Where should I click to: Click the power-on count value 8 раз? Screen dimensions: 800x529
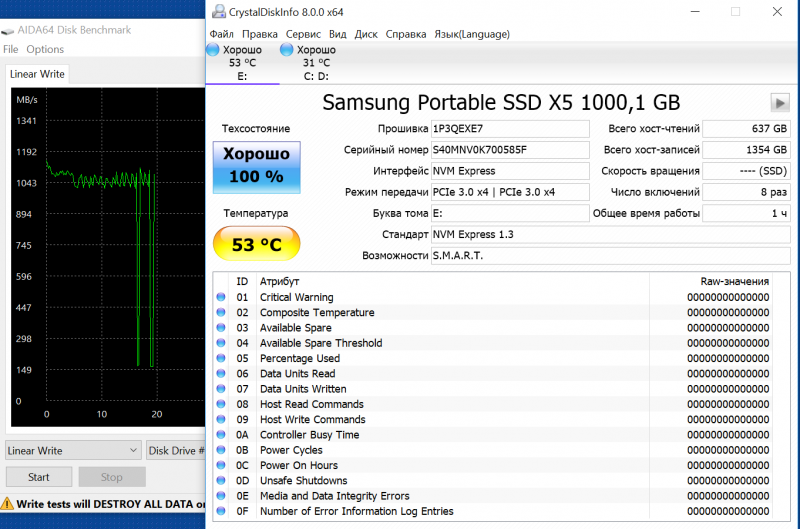pos(746,192)
